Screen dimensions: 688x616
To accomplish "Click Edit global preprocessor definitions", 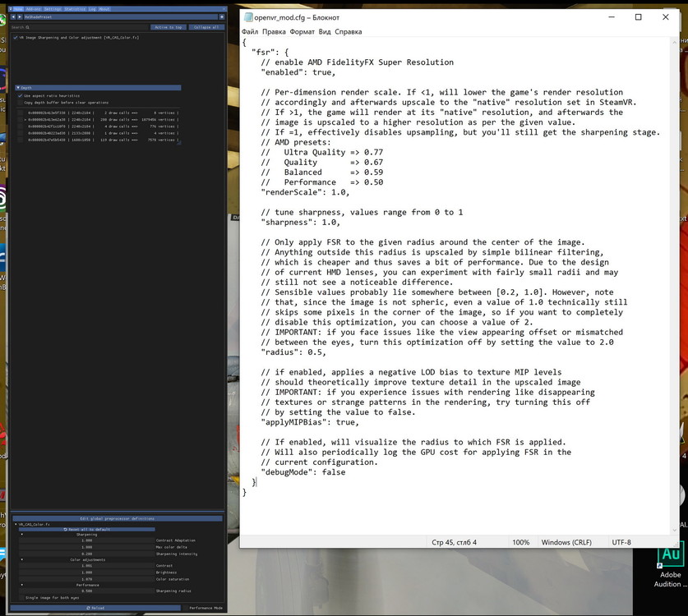I will point(118,518).
